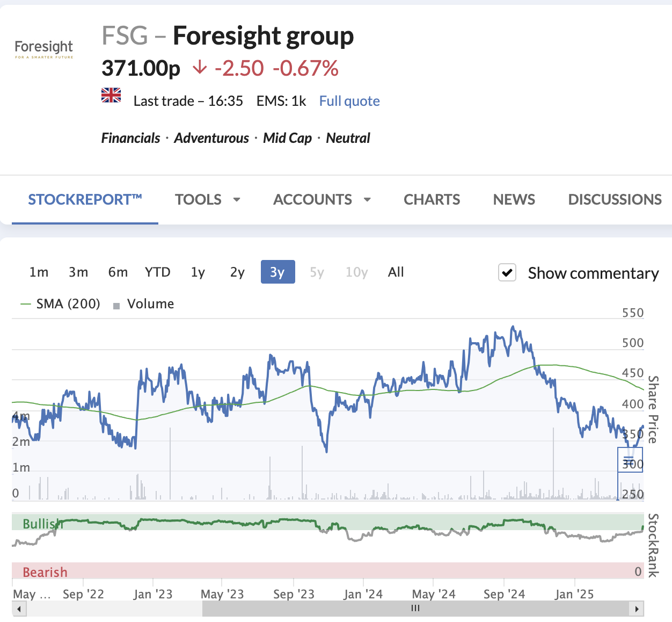
Task: Select the 6m chart range
Action: point(118,272)
